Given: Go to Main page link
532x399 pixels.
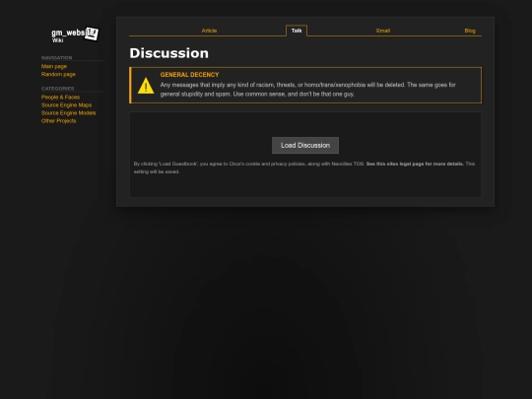Looking at the screenshot, I should click(54, 67).
